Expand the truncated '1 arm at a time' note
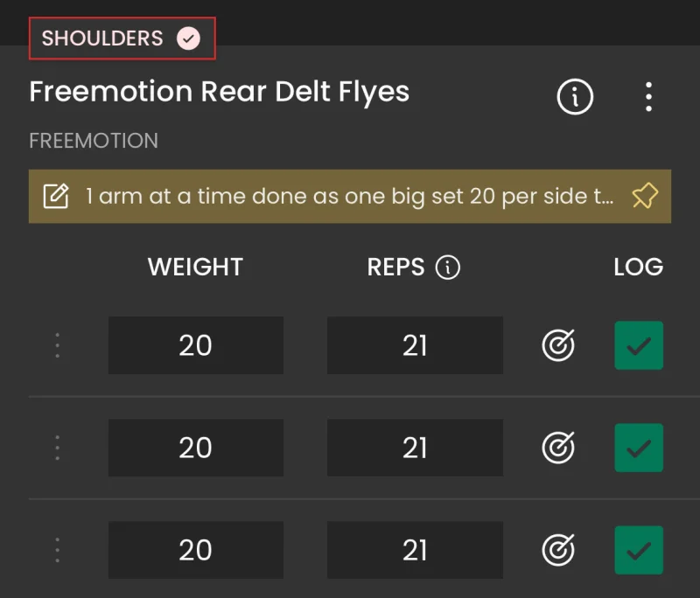This screenshot has height=598, width=700. pyautogui.click(x=349, y=196)
